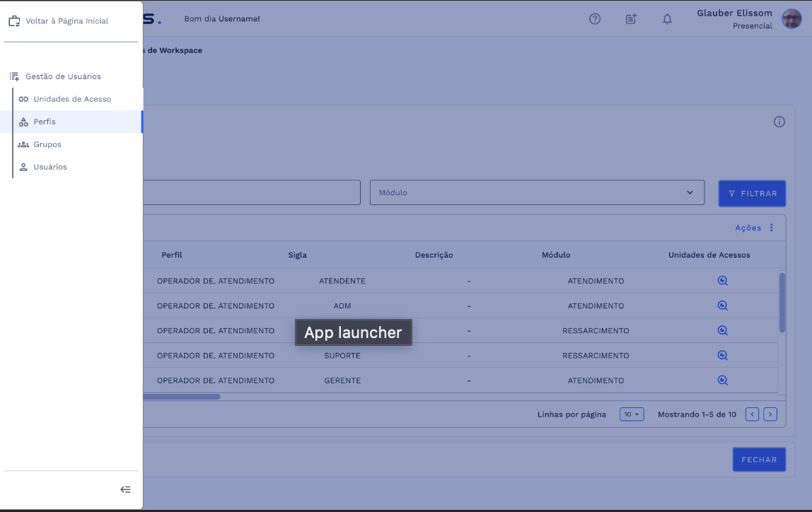The height and width of the screenshot is (512, 812).
Task: Click the help question mark icon
Action: pyautogui.click(x=595, y=19)
